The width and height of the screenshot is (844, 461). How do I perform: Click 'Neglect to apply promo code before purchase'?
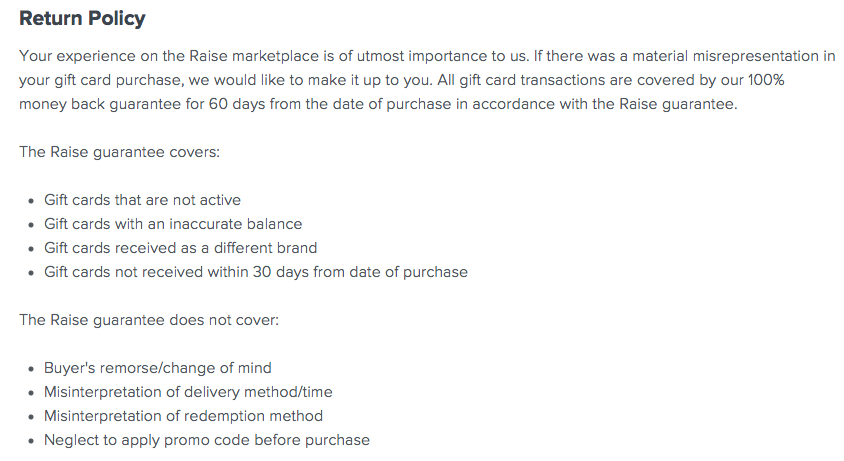[x=207, y=440]
